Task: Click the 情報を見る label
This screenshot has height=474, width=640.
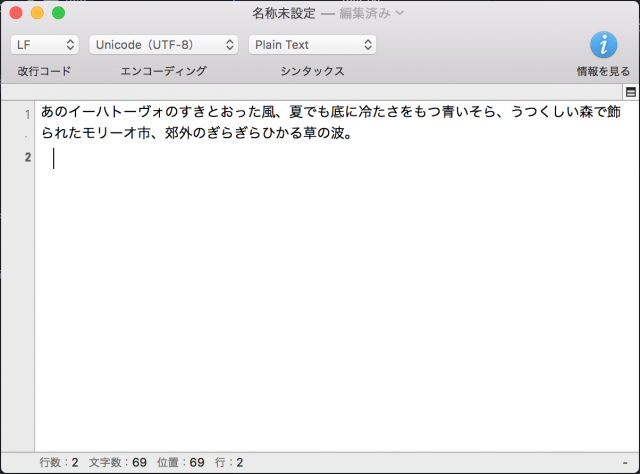Action: coord(603,72)
